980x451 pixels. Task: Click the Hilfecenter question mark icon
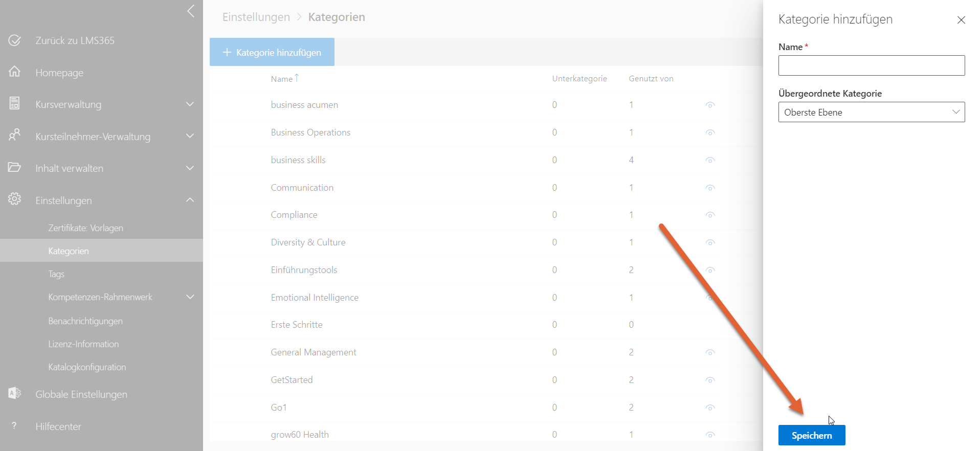[15, 425]
